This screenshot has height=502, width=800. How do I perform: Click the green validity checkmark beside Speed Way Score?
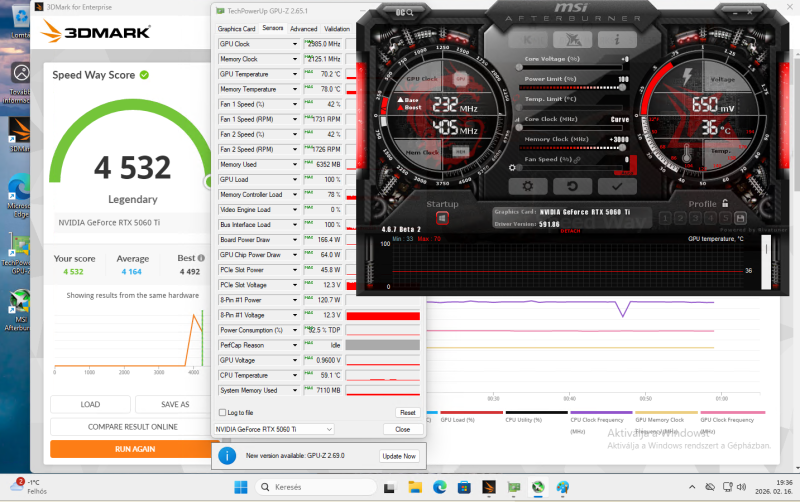coord(144,75)
